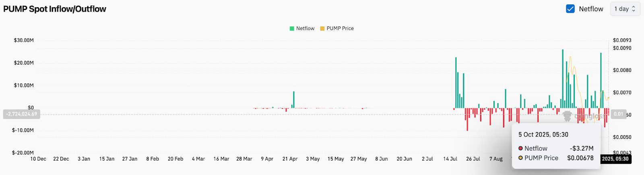
Task: Click the 2025, 05:30 date axis marker
Action: [x=615, y=159]
